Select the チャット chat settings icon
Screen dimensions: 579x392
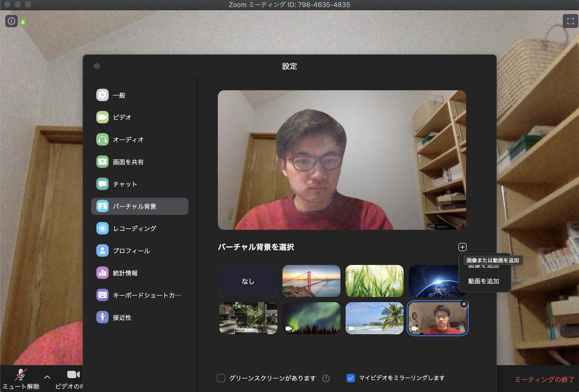[102, 184]
